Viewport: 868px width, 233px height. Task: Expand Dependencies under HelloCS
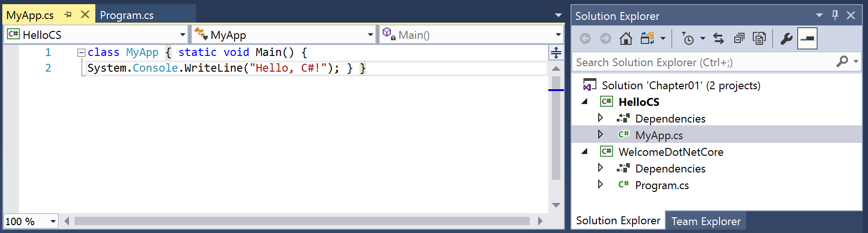pyautogui.click(x=601, y=118)
